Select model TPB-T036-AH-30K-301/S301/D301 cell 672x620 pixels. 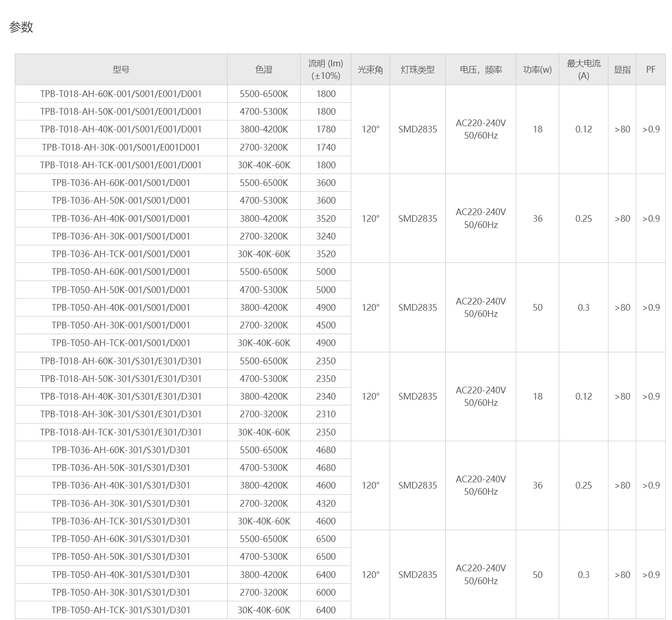click(121, 503)
